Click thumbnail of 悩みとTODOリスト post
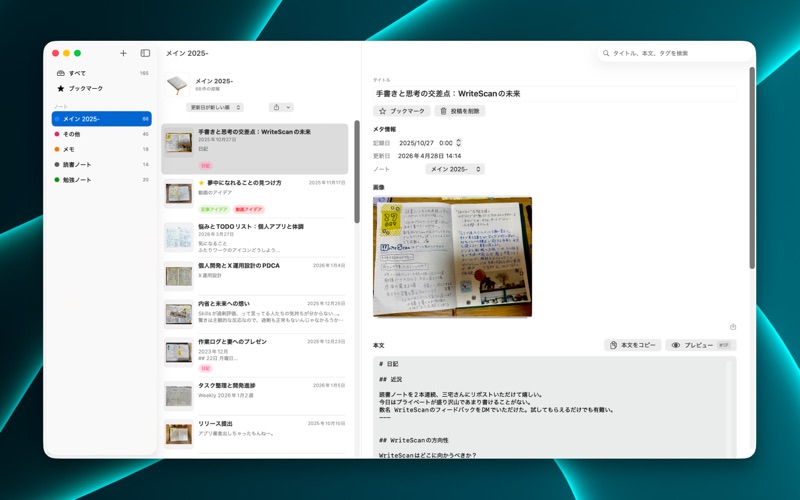Viewport: 800px width, 500px height. (x=179, y=237)
